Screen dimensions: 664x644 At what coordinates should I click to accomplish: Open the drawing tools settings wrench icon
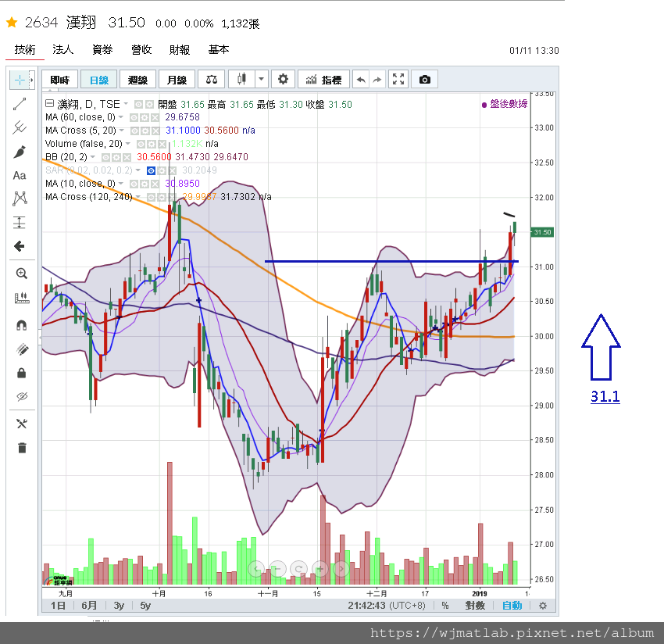click(22, 424)
